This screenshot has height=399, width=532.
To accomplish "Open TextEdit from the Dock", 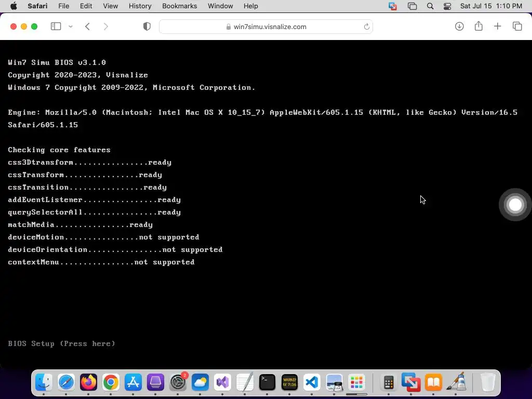I will coord(245,382).
